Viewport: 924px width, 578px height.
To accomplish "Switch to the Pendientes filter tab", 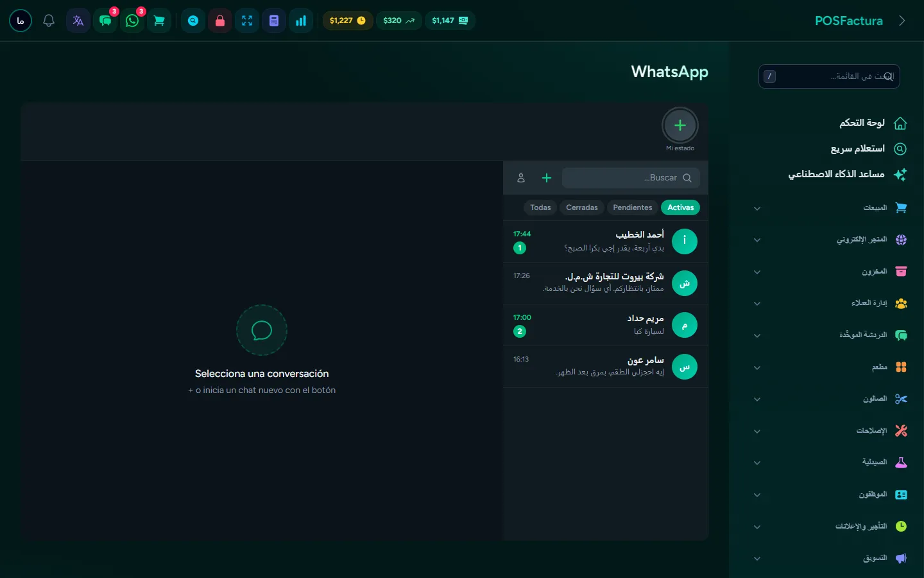I will coord(633,207).
